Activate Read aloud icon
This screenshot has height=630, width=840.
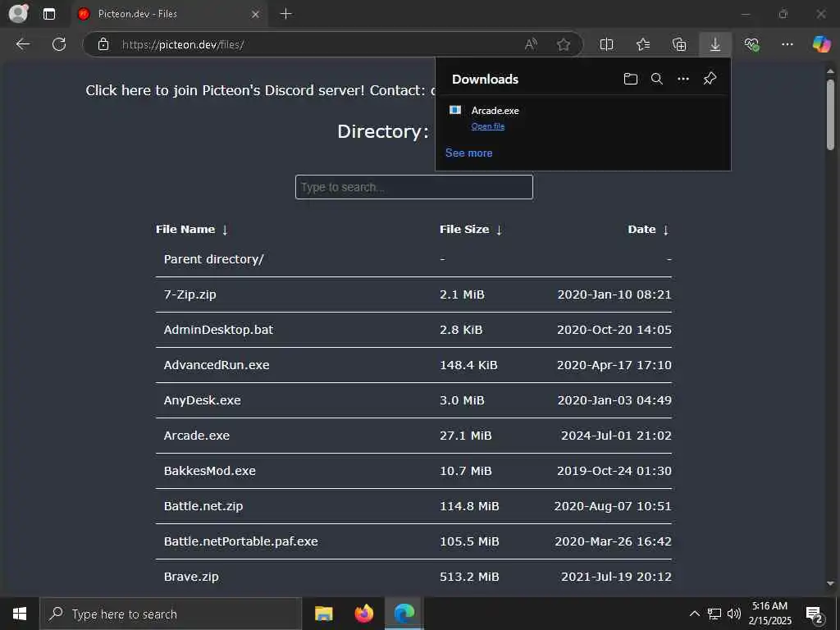click(x=531, y=44)
